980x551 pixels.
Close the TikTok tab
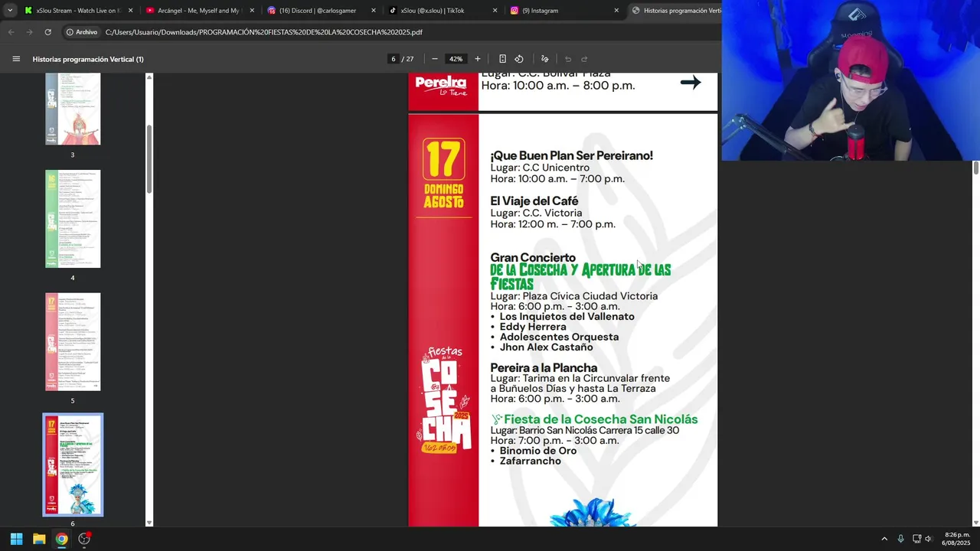(x=495, y=11)
